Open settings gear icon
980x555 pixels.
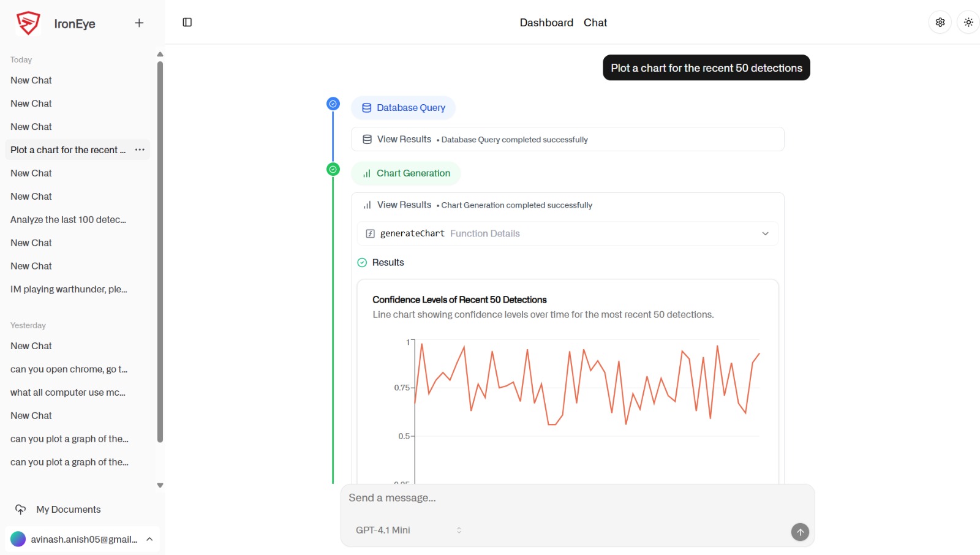coord(940,22)
